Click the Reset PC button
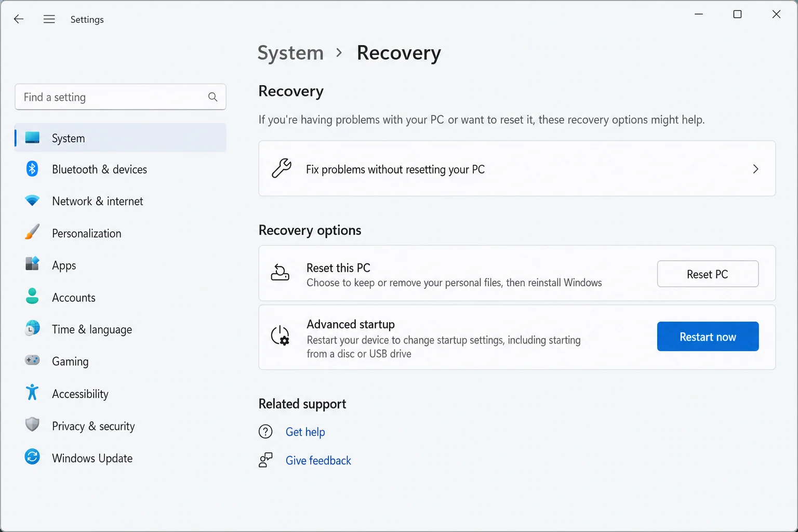 (x=708, y=274)
